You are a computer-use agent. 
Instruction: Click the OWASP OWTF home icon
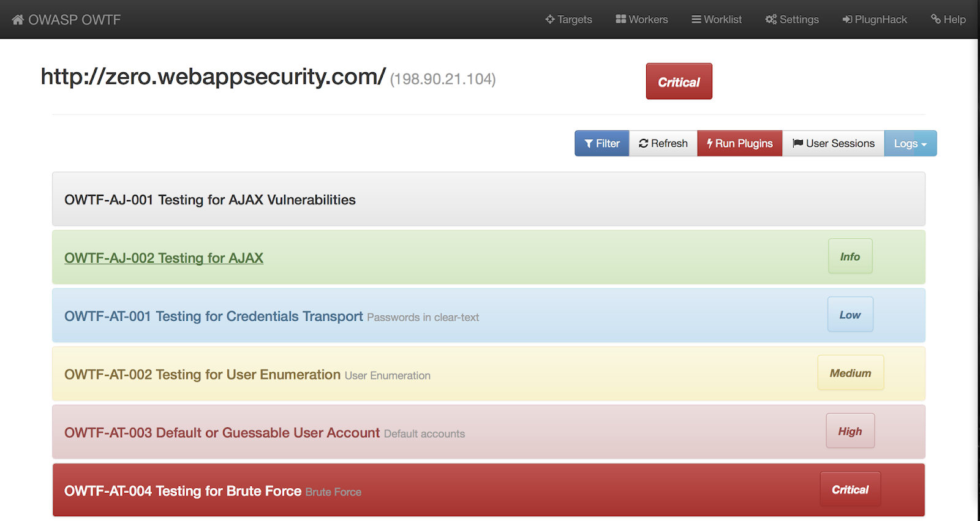(x=18, y=20)
